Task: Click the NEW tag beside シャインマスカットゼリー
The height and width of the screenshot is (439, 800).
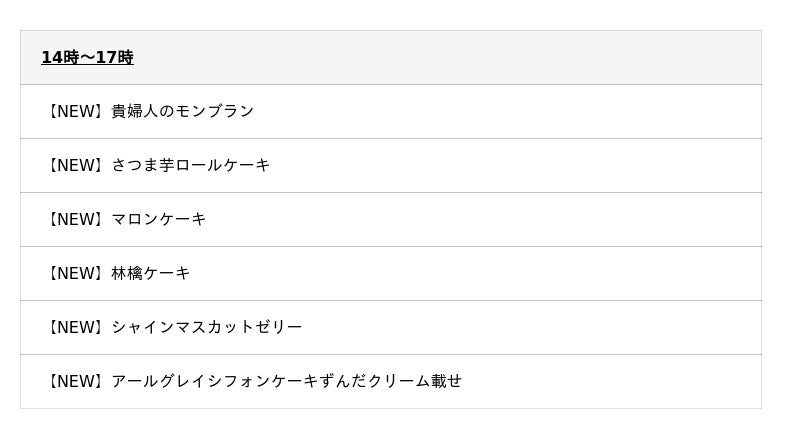Action: (75, 327)
